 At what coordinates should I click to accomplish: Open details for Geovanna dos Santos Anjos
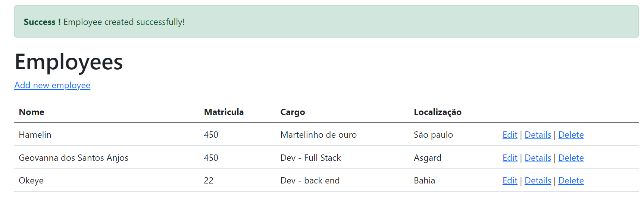click(538, 158)
